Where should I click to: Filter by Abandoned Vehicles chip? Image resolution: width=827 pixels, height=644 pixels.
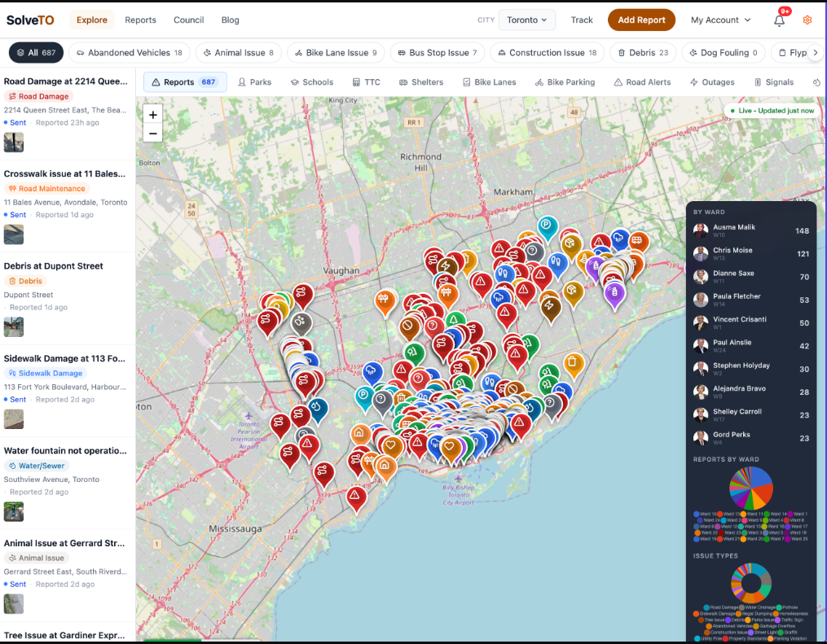[130, 53]
